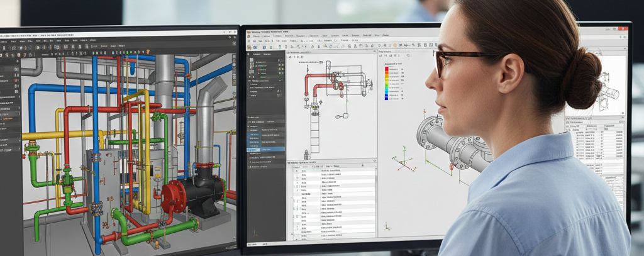Click the red pump flange in the 3D model

pyautogui.click(x=174, y=196)
